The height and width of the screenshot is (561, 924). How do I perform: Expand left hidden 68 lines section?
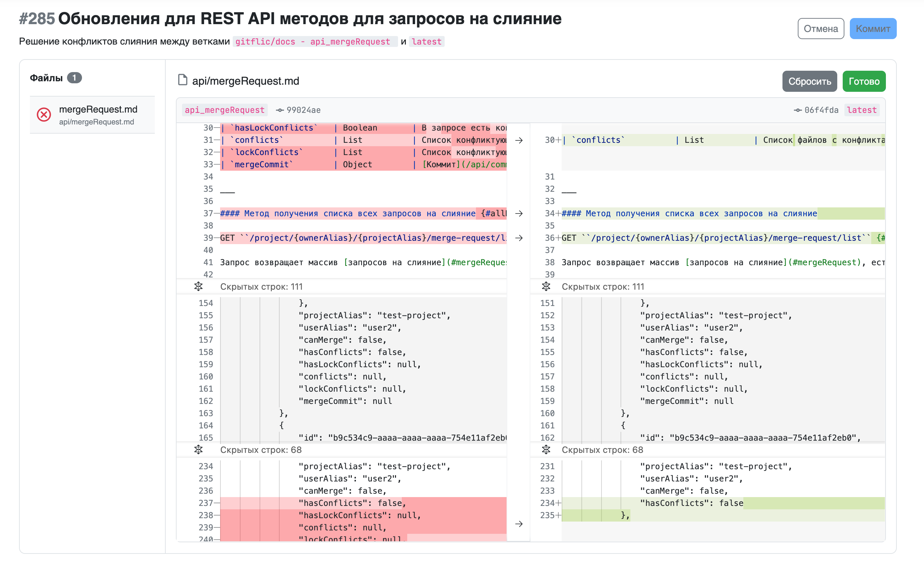(198, 450)
